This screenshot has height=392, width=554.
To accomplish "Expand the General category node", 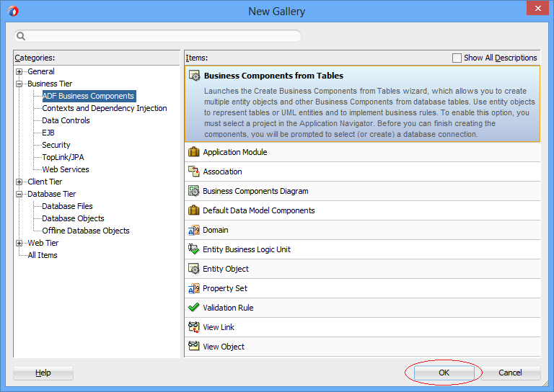I will click(x=19, y=71).
